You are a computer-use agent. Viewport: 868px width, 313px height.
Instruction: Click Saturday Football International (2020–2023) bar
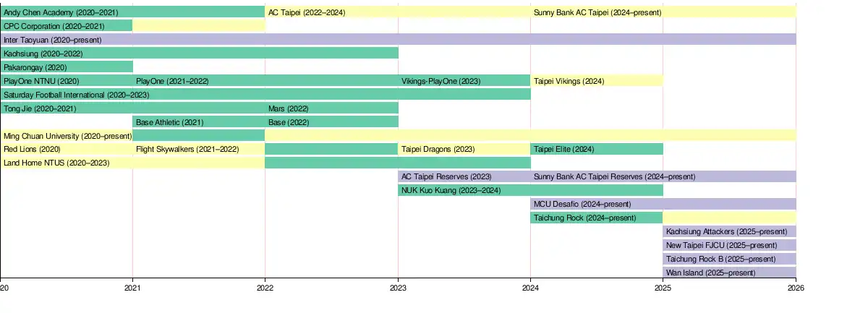[x=265, y=95]
